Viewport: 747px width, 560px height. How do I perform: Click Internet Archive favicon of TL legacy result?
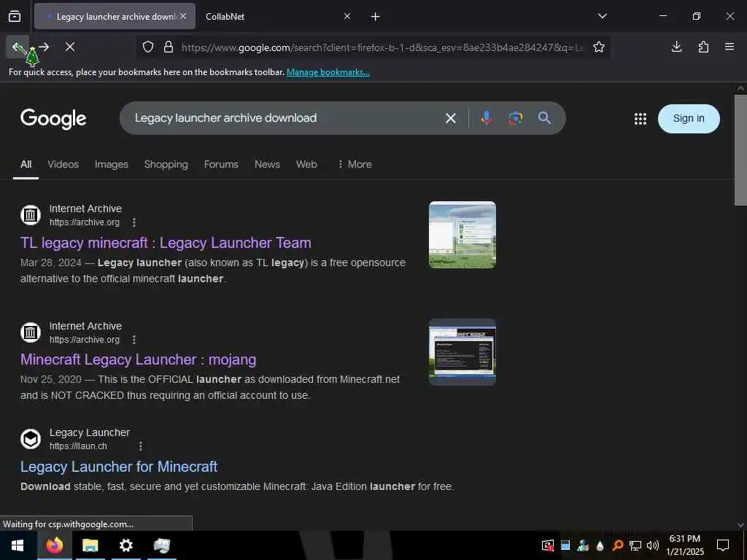[31, 215]
